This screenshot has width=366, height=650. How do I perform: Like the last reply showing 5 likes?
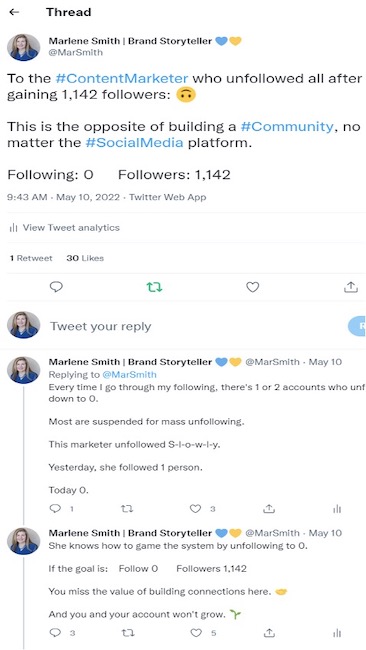point(196,633)
